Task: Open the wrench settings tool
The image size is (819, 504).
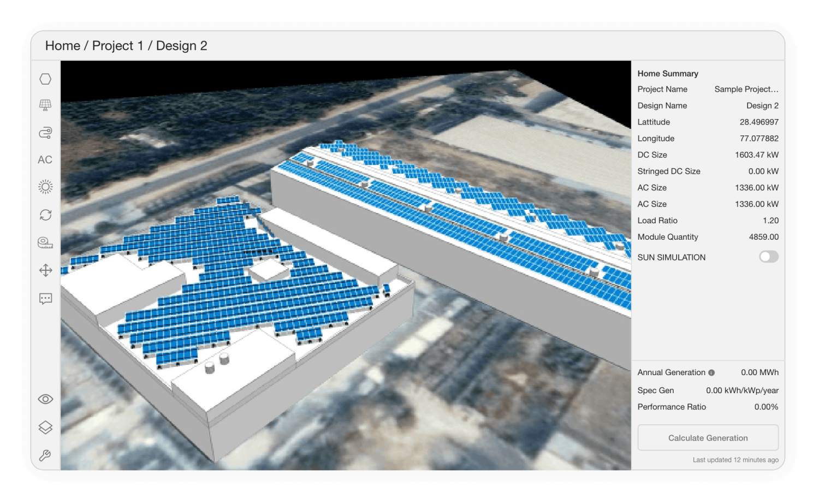Action: [x=45, y=455]
